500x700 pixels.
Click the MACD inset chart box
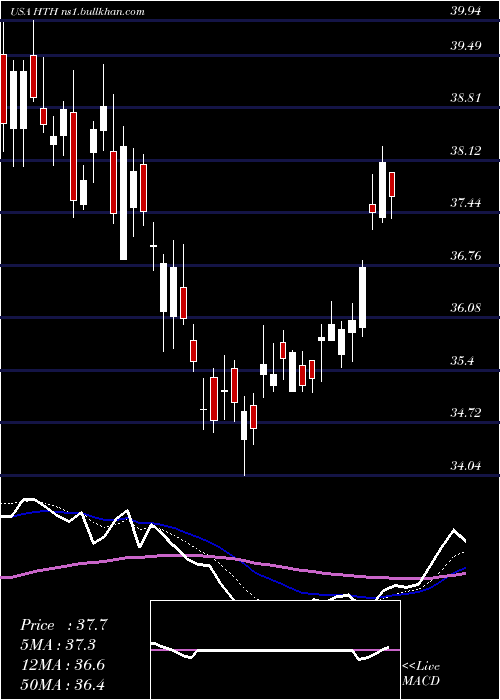(275, 650)
